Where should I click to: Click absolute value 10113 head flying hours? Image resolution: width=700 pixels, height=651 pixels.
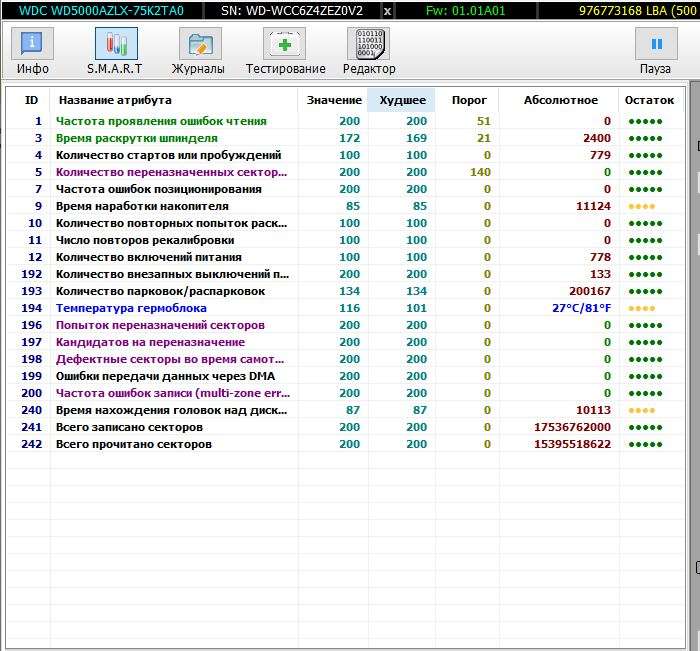point(593,410)
